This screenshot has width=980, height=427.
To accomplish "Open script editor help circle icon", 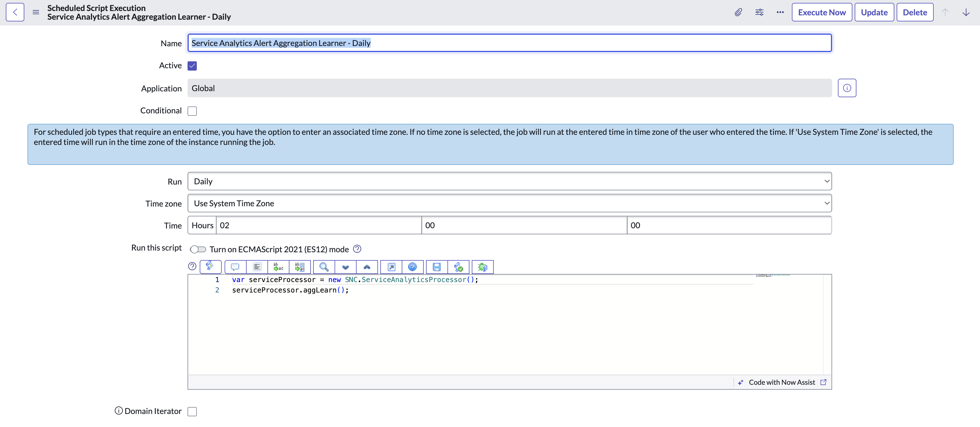I will point(192,266).
